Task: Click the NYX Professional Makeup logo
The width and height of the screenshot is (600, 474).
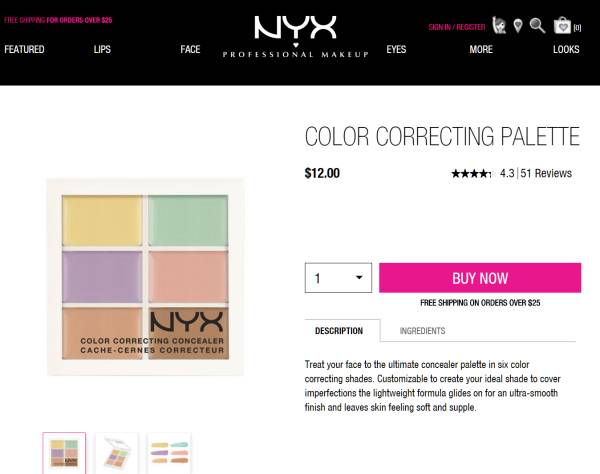Action: pyautogui.click(x=295, y=37)
